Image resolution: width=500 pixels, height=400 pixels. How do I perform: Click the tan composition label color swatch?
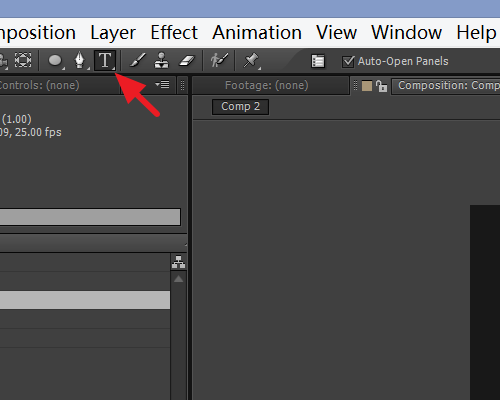[x=367, y=86]
